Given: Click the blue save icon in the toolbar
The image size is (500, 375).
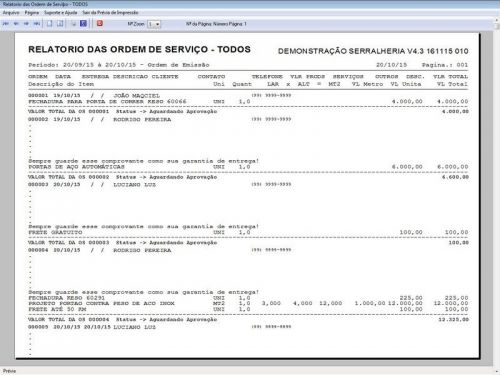Looking at the screenshot, I should (x=84, y=23).
